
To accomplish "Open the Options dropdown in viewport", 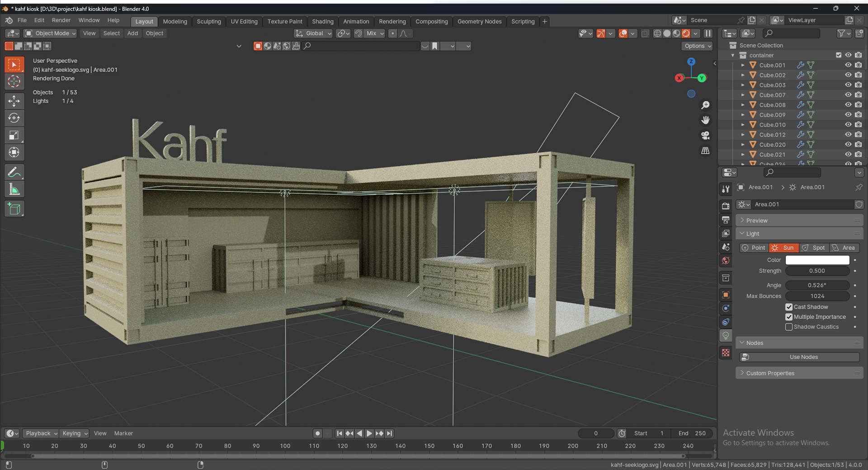I will tap(698, 46).
